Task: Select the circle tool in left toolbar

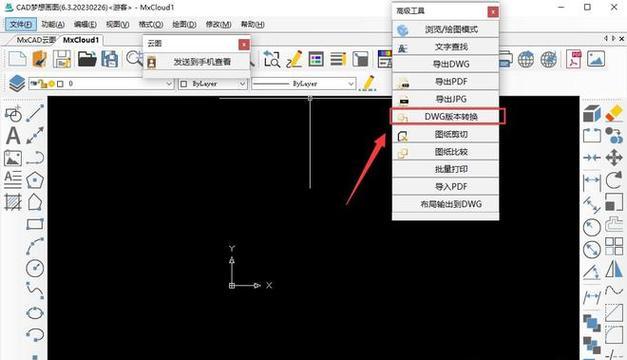Action: click(35, 268)
